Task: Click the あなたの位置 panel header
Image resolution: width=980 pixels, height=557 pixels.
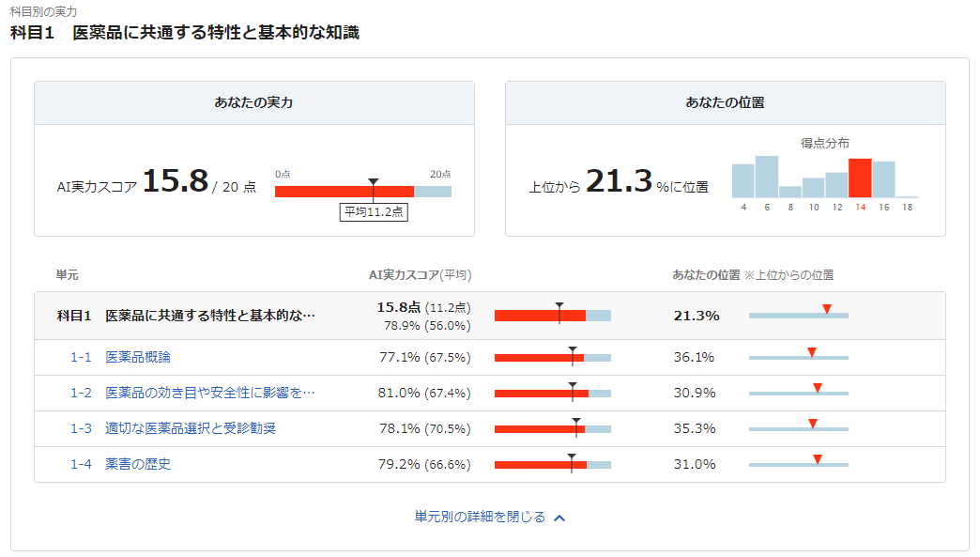Action: pos(725,102)
